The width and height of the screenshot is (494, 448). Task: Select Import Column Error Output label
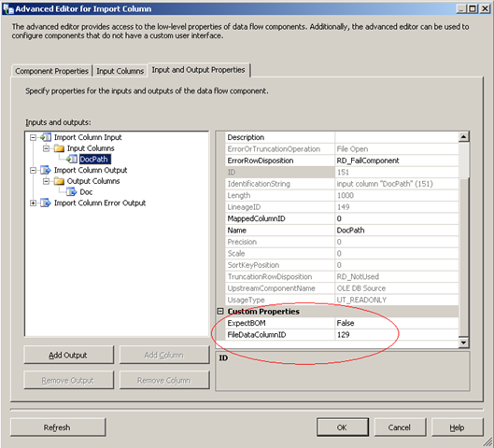point(100,203)
